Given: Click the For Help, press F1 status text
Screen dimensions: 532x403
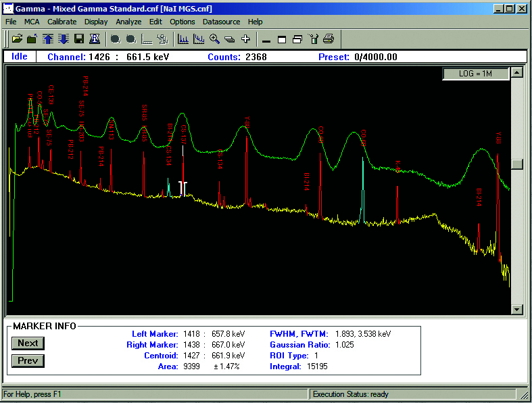Looking at the screenshot, I should pos(32,394).
